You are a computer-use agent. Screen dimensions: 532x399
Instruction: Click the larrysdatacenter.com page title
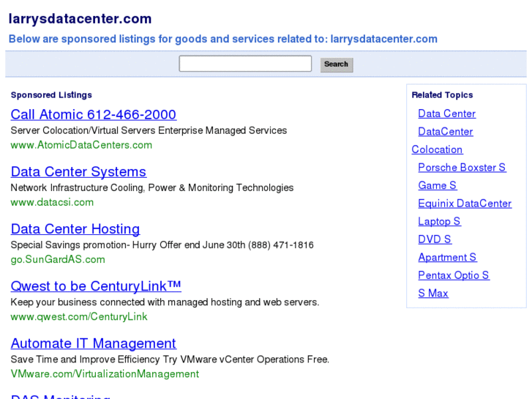point(80,19)
